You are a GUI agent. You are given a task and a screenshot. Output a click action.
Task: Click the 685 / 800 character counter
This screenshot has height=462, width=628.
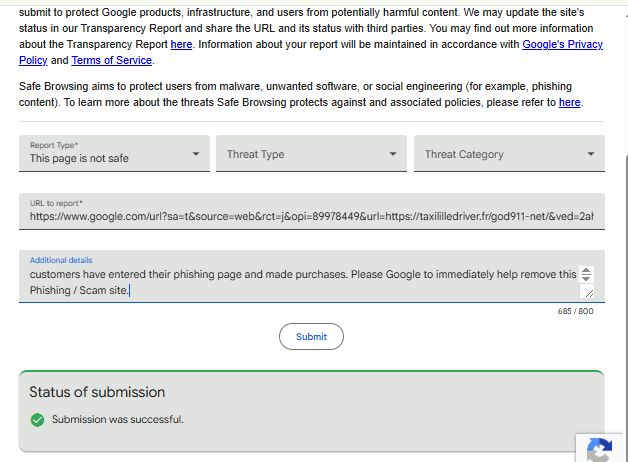(x=575, y=311)
